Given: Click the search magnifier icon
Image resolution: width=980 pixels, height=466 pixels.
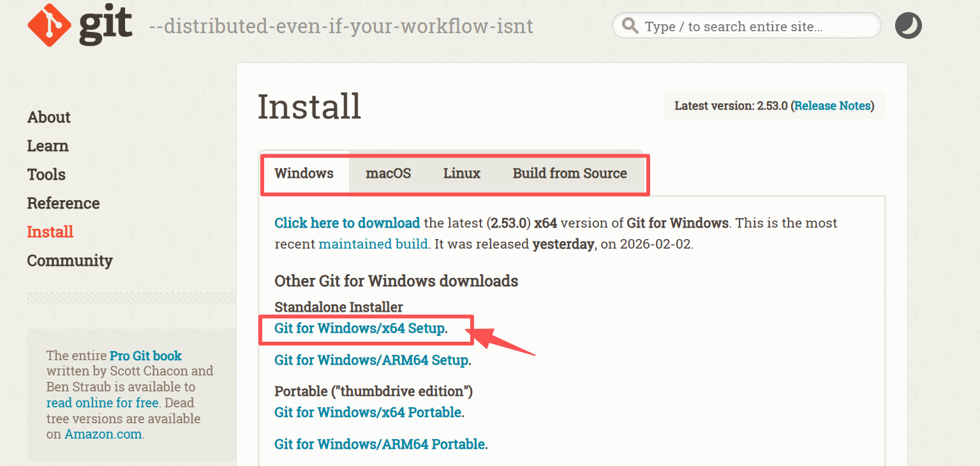Looking at the screenshot, I should pyautogui.click(x=630, y=25).
